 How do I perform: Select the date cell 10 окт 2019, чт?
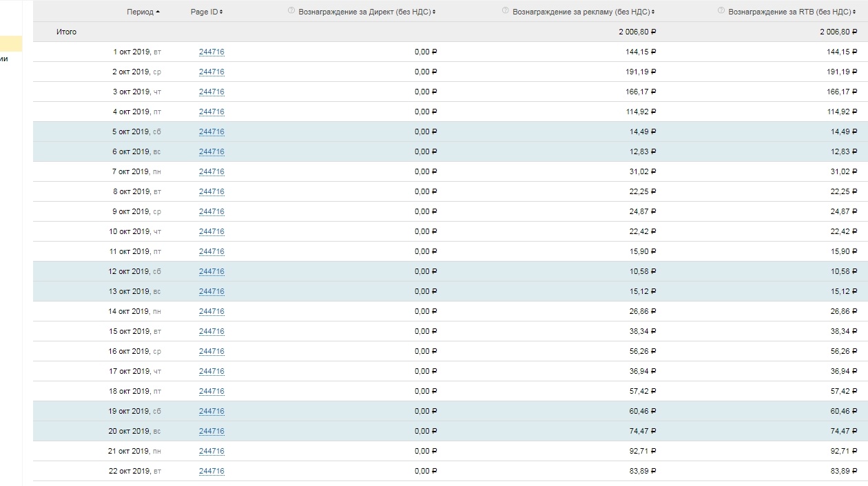[135, 231]
